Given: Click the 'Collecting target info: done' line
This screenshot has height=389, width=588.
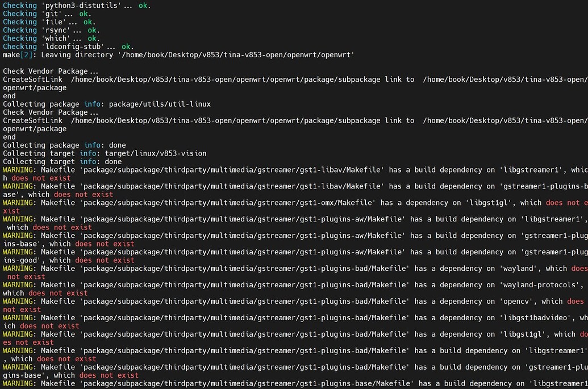Looking at the screenshot, I should [x=62, y=162].
